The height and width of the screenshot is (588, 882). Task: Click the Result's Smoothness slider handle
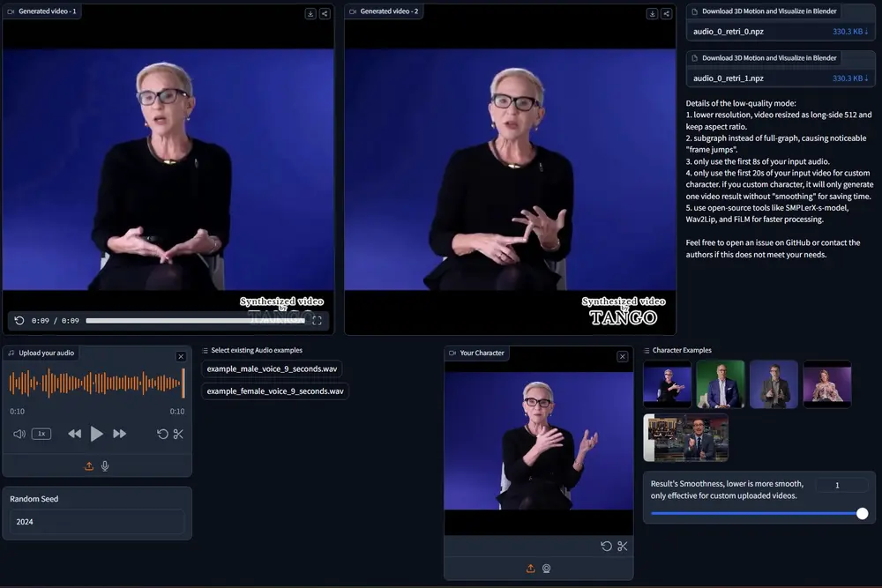click(863, 513)
